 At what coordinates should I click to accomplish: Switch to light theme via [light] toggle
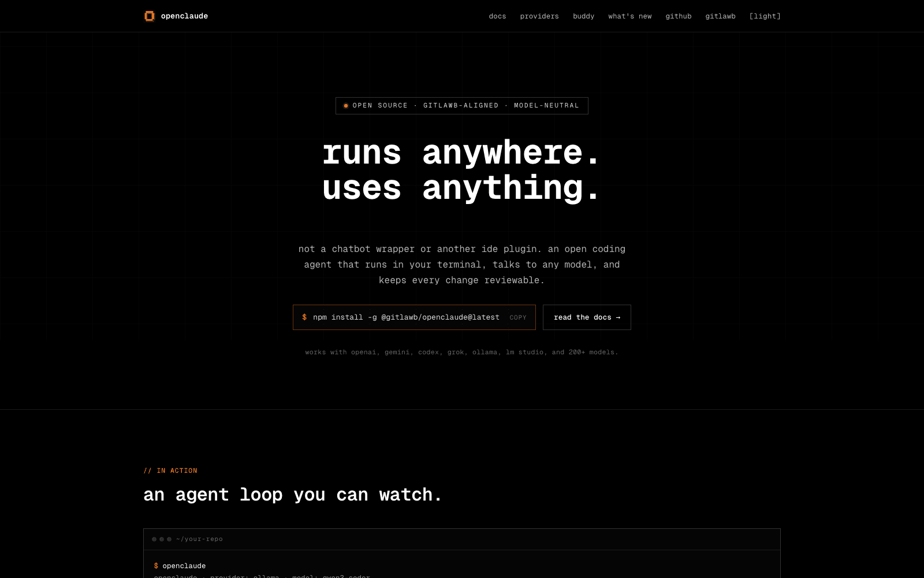765,16
